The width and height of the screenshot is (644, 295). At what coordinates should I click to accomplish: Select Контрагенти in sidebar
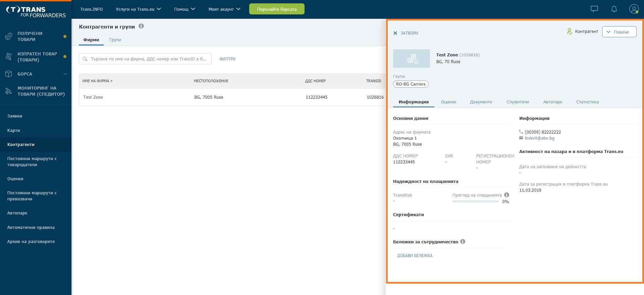click(x=36, y=144)
